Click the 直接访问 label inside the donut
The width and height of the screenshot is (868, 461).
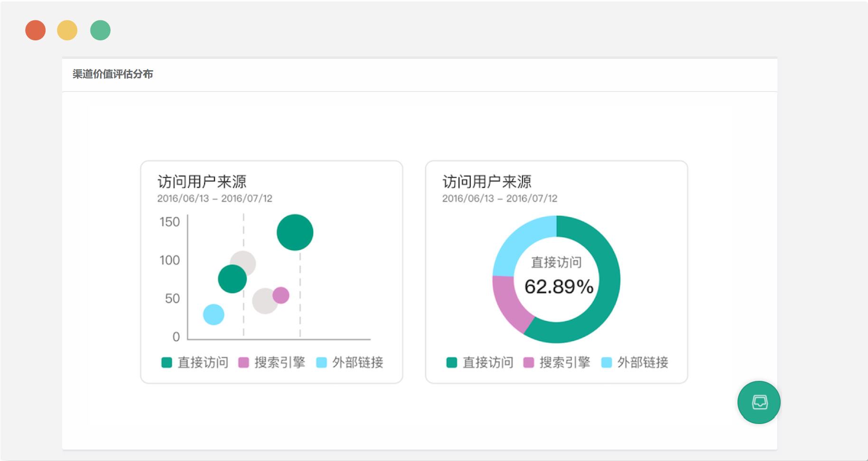556,262
